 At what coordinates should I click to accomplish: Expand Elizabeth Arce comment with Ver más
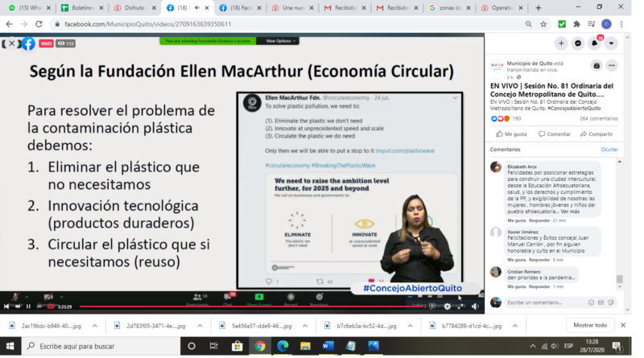(x=570, y=212)
